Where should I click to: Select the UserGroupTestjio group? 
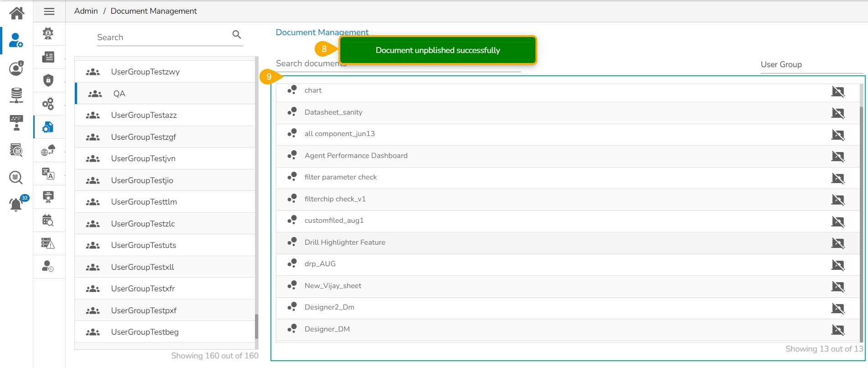(165, 180)
